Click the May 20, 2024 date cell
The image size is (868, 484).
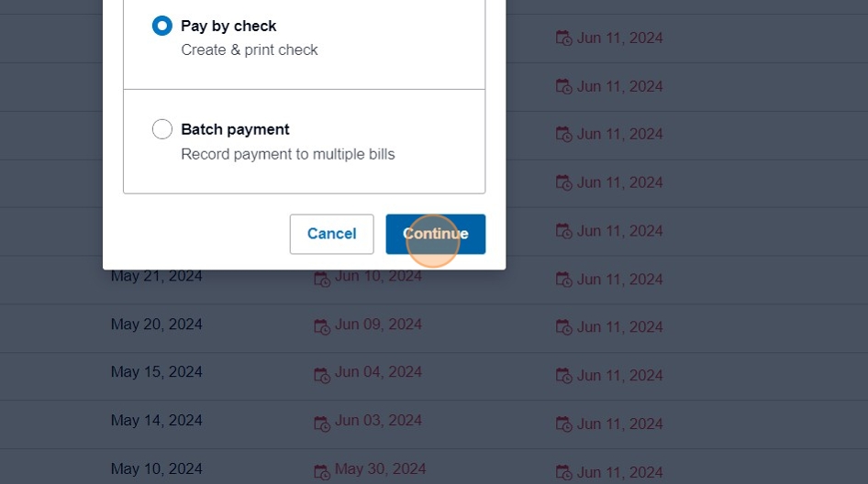[x=157, y=324]
